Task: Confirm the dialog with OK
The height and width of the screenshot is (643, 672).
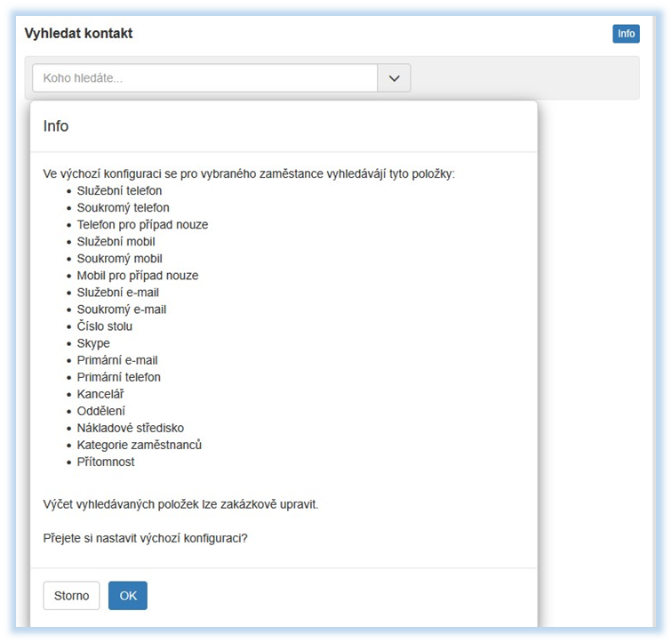Action: click(128, 596)
